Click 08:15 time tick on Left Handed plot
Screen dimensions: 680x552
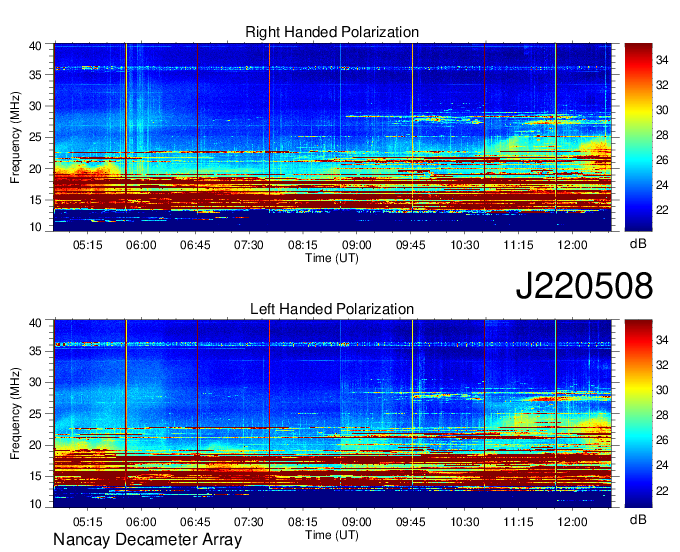pyautogui.click(x=303, y=522)
